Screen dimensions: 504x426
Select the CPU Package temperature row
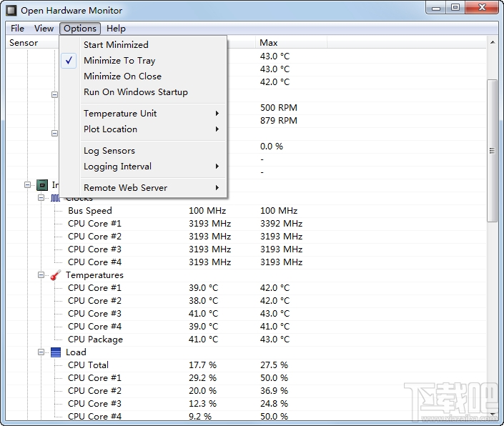[x=246, y=340]
